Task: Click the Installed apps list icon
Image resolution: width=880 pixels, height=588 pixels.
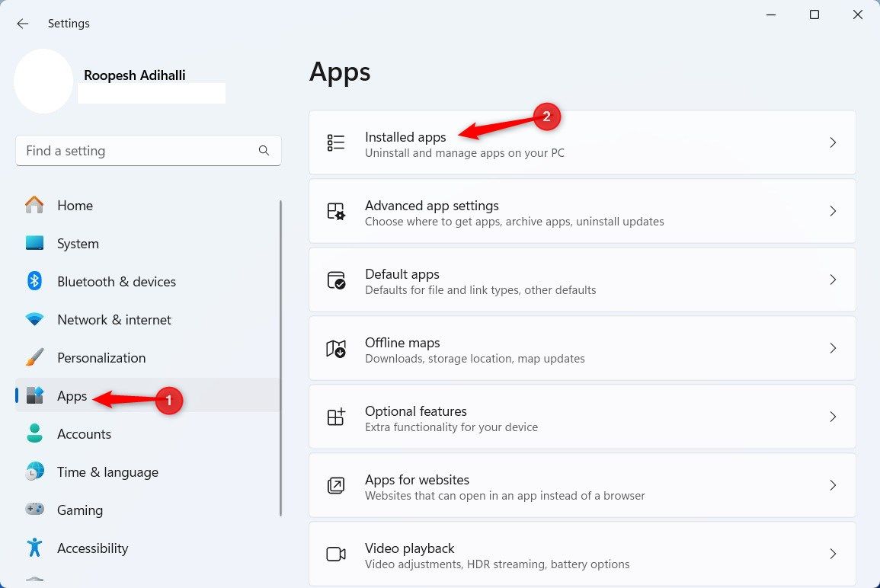Action: (335, 142)
